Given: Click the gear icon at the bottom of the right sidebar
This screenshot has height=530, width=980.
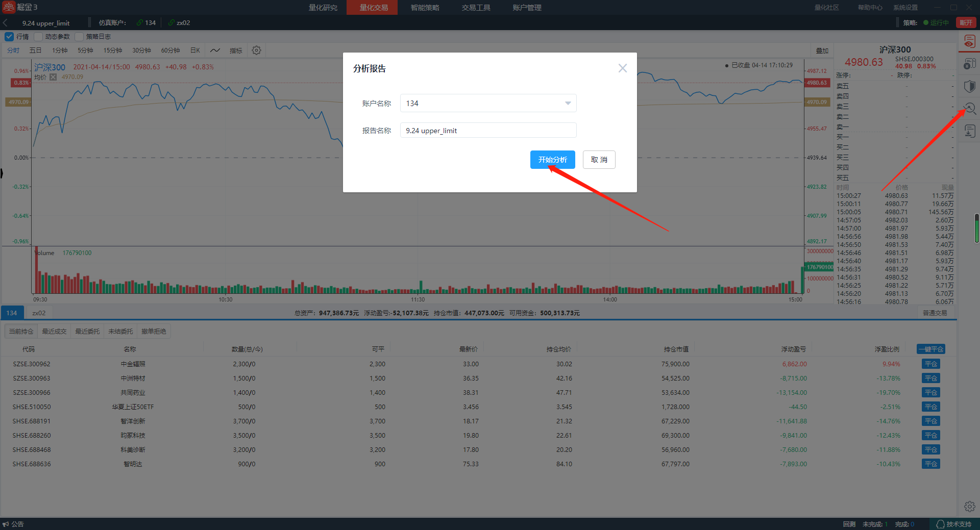Looking at the screenshot, I should [969, 507].
